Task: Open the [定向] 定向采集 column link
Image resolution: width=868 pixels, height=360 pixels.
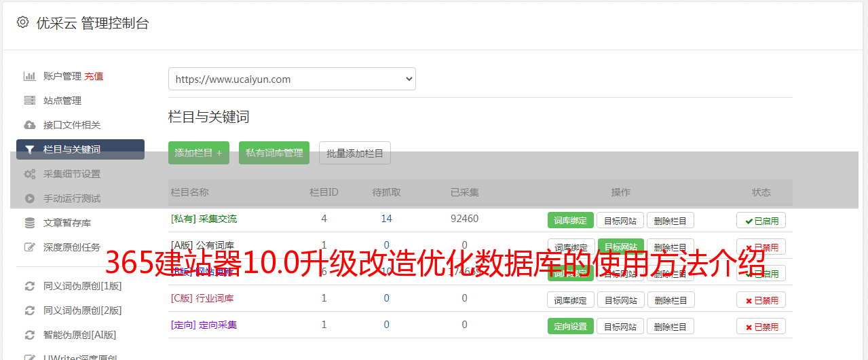Action: (x=204, y=325)
